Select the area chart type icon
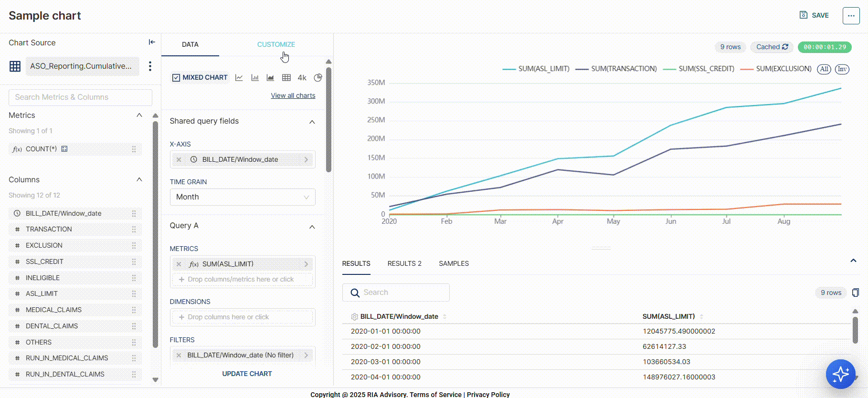Viewport: 868px width, 398px height. pos(270,78)
